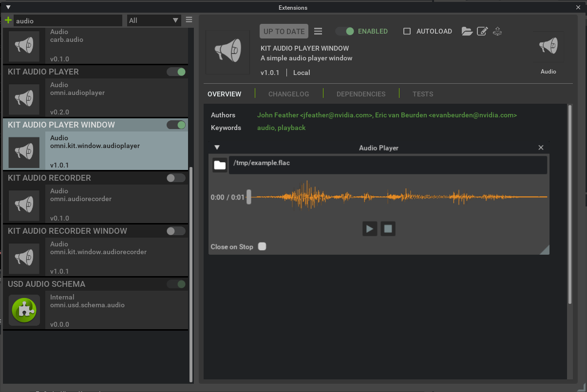Select the KIT AUDIO PLAYER WINDOW list header

(x=61, y=125)
